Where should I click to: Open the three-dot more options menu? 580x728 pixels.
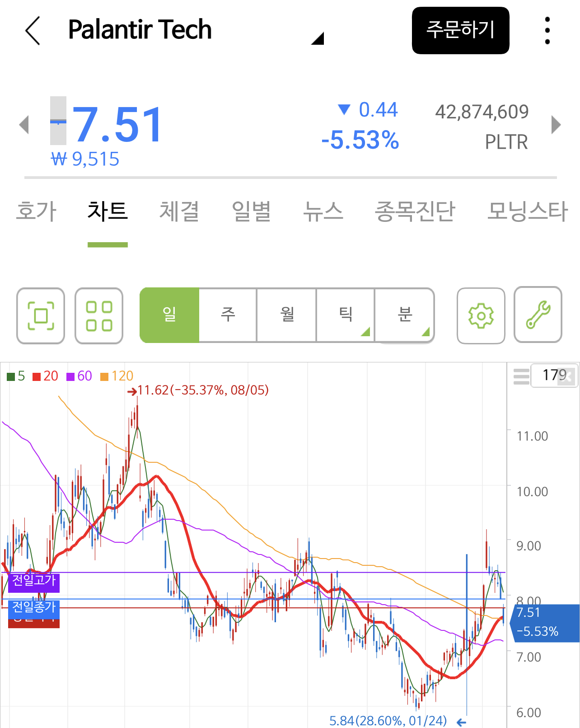pyautogui.click(x=547, y=31)
